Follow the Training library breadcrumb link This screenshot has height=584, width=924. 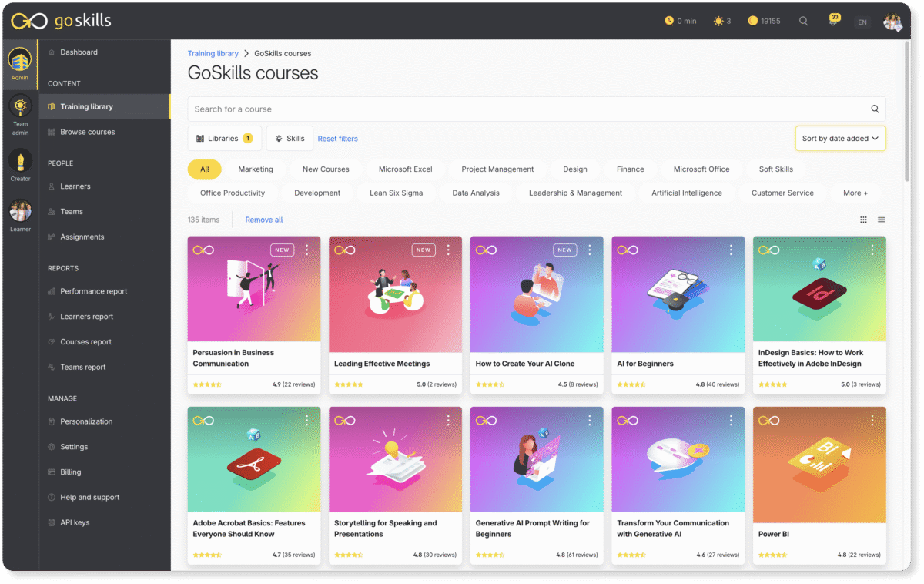213,53
